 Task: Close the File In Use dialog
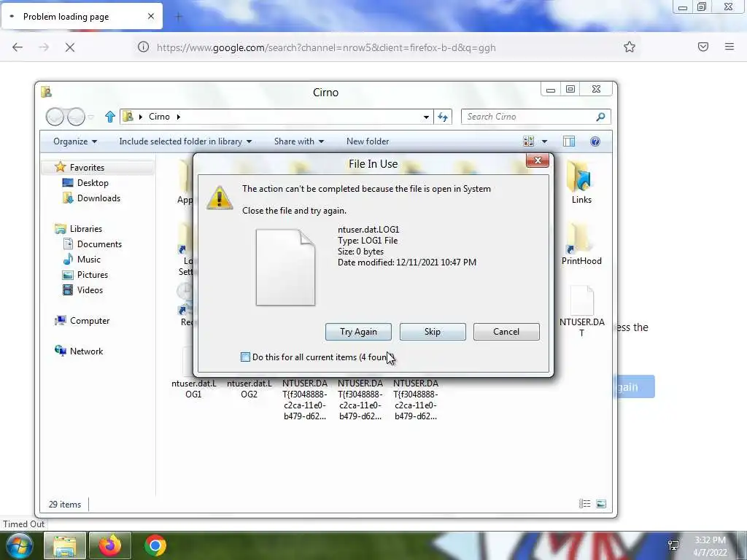[538, 161]
